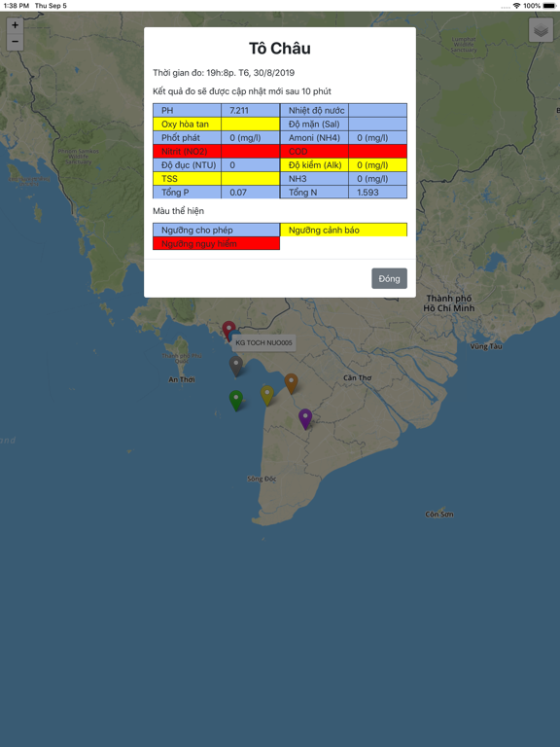Click the Vũng Tàu map label
Image resolution: width=560 pixels, height=747 pixels.
[486, 346]
